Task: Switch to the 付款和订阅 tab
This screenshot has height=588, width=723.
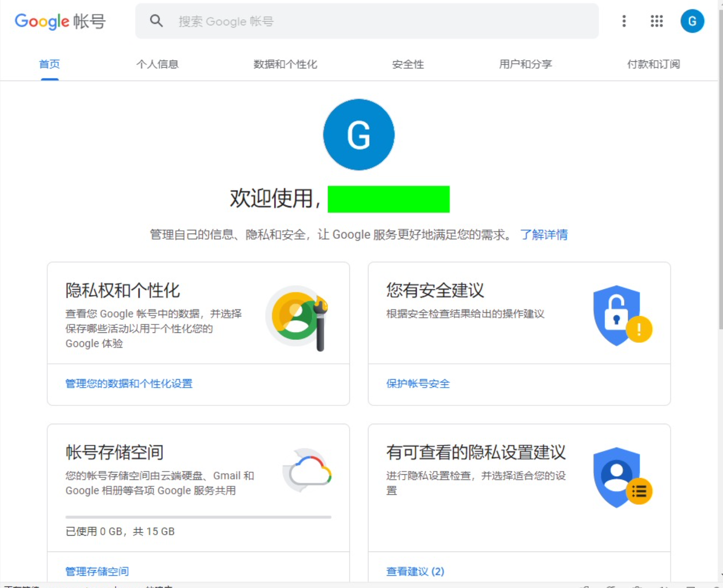Action: [653, 64]
